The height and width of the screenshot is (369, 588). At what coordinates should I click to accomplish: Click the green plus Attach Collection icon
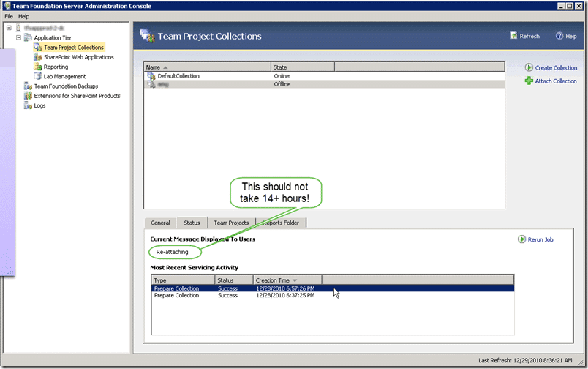(529, 81)
